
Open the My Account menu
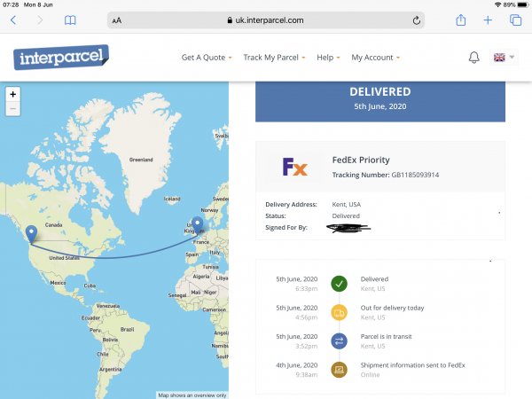pos(376,58)
